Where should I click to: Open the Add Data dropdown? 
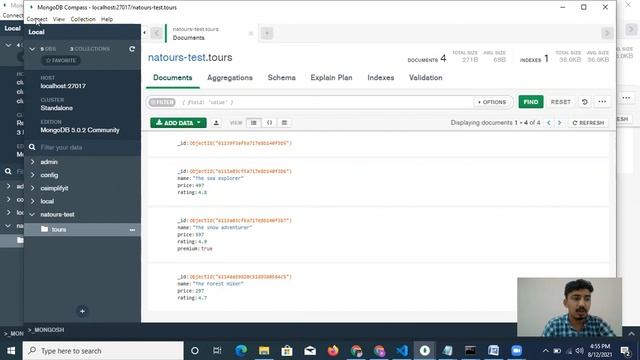click(178, 123)
